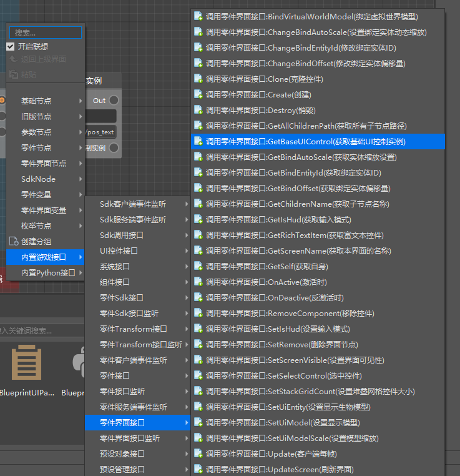Select the BlueprintUIPa... asset thumbnail

(x=27, y=369)
